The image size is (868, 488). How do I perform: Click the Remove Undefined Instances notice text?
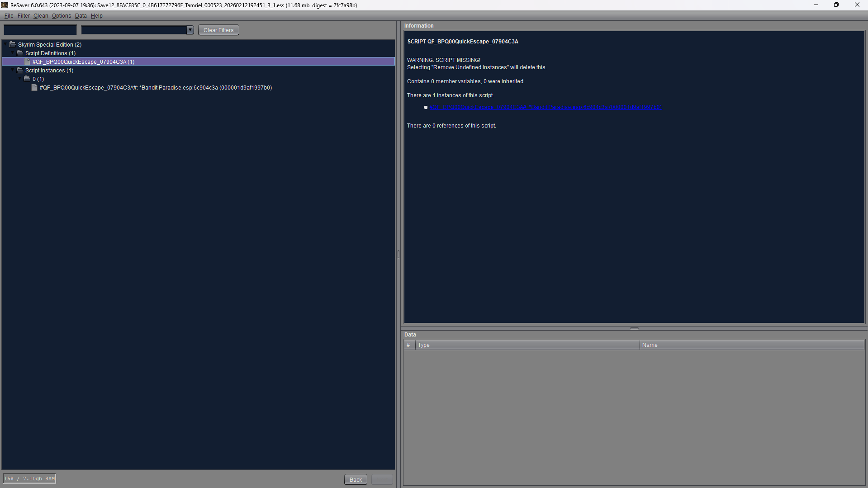point(477,67)
